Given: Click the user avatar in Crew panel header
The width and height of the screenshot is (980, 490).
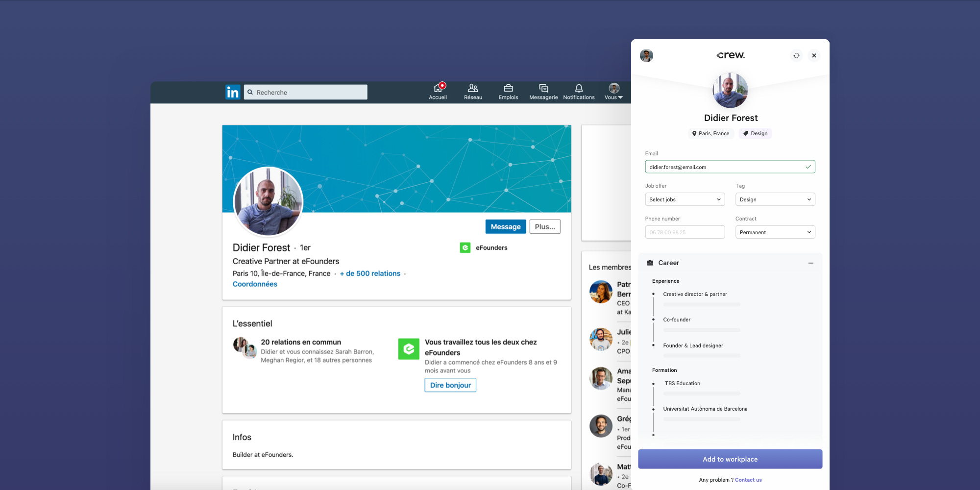Looking at the screenshot, I should (x=646, y=55).
